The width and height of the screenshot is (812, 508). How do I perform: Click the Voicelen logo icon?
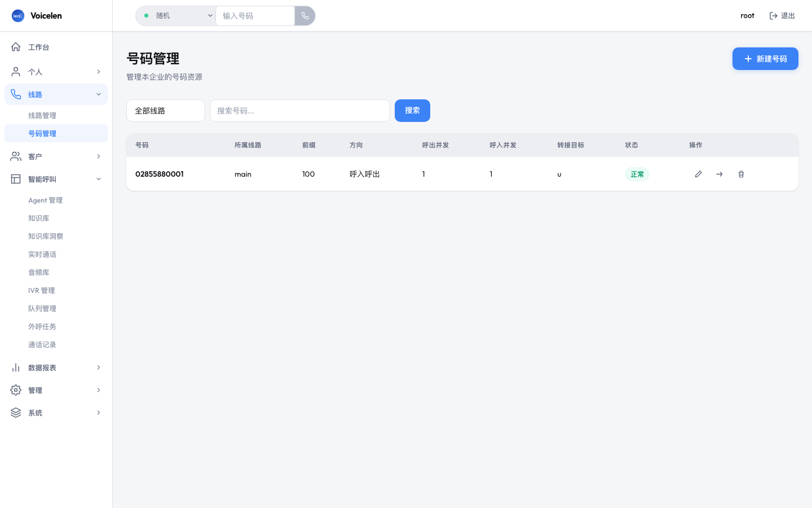pos(18,16)
